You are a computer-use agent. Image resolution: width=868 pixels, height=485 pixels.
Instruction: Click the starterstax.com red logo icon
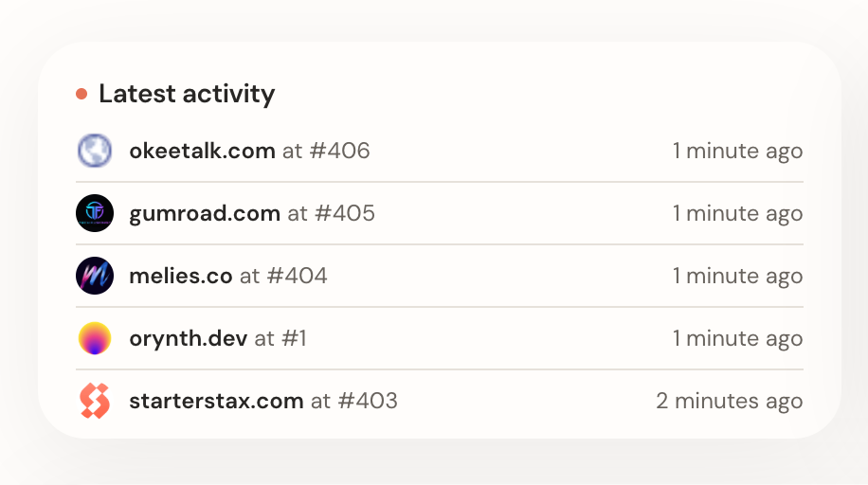pos(95,401)
